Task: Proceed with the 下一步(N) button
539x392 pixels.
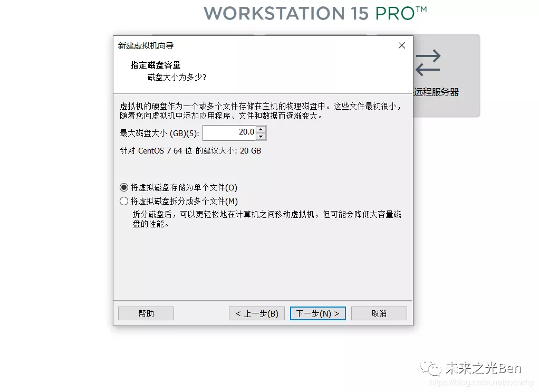Action: tap(317, 313)
